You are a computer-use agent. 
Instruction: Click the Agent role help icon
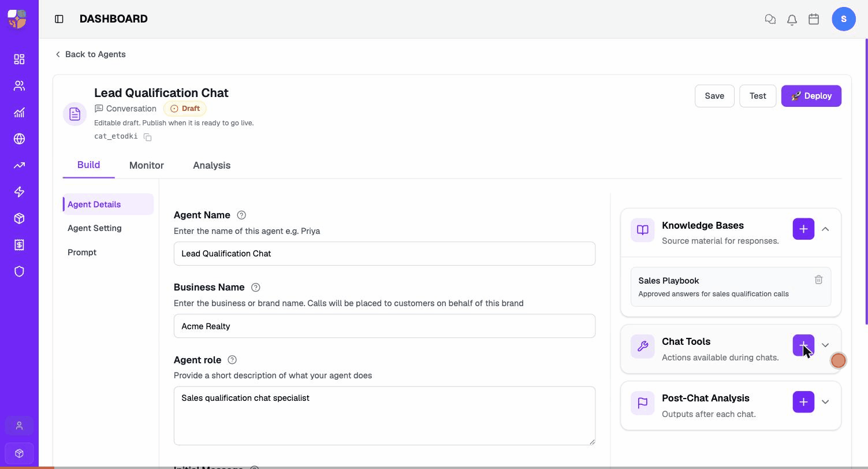232,360
